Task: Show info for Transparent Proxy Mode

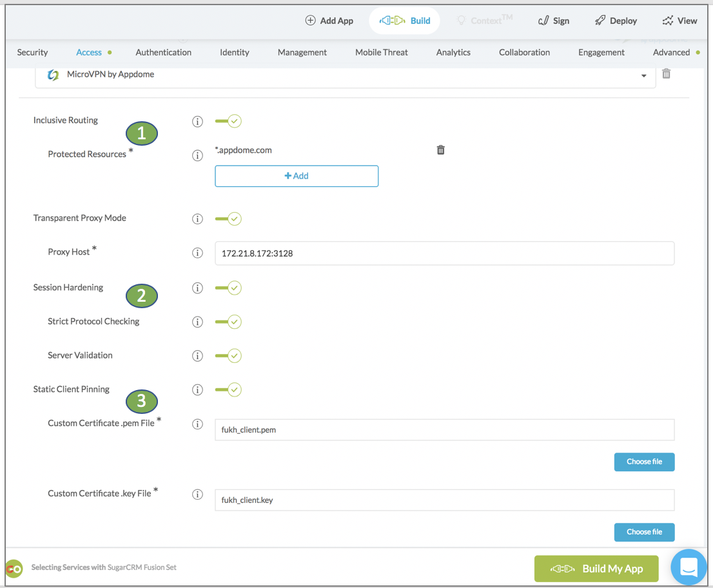Action: pos(197,219)
